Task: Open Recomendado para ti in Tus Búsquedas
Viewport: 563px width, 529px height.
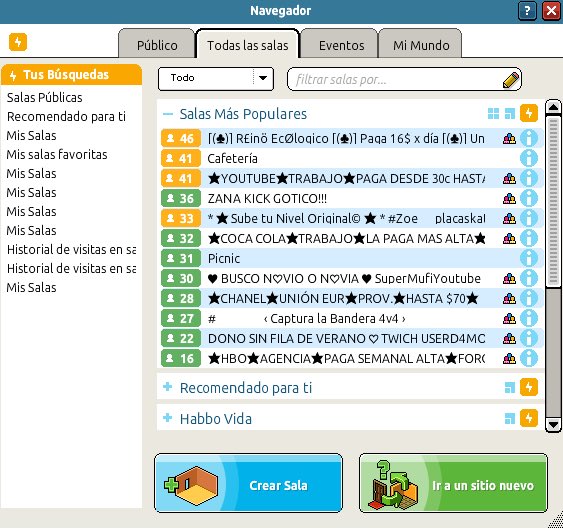Action: coord(66,116)
